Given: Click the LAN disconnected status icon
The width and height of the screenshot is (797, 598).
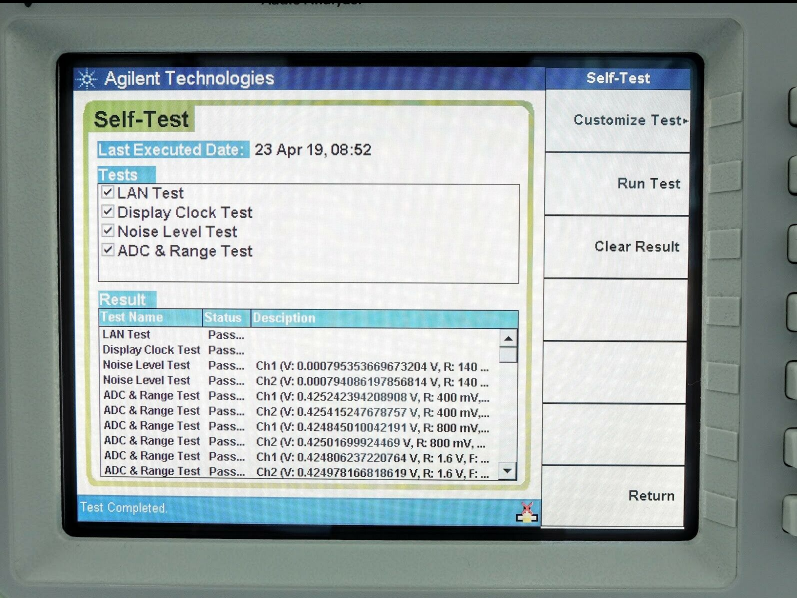Looking at the screenshot, I should point(526,511).
